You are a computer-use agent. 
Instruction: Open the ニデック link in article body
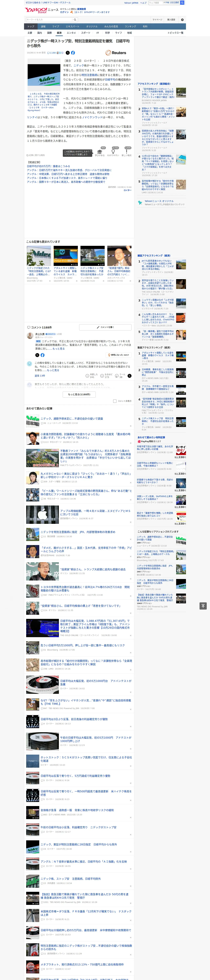[79, 65]
